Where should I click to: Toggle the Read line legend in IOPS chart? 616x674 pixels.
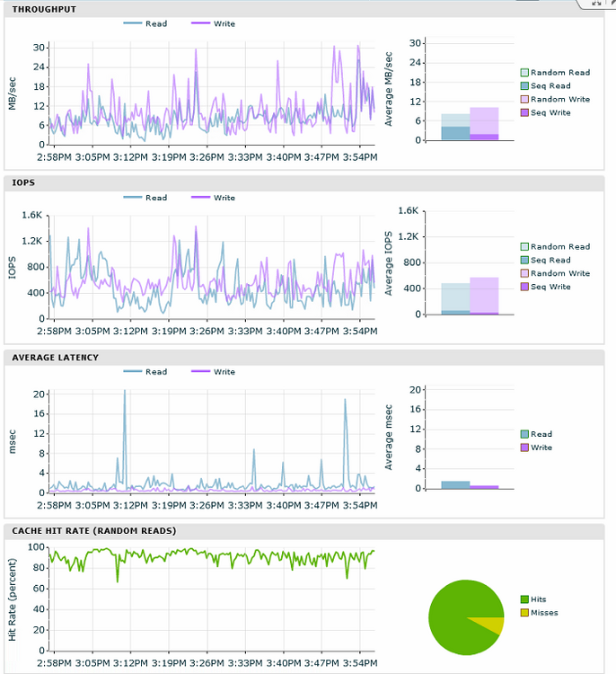(145, 198)
